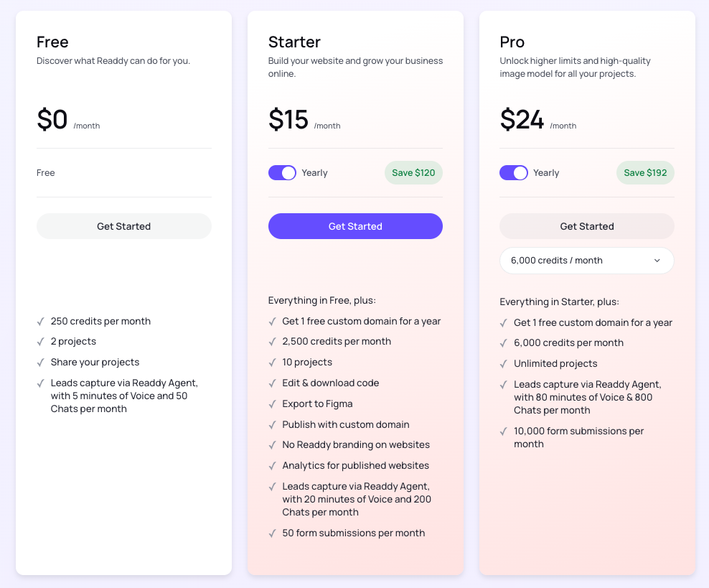This screenshot has width=709, height=588.
Task: Click checkmark beside 'Share your projects'
Action: (41, 363)
